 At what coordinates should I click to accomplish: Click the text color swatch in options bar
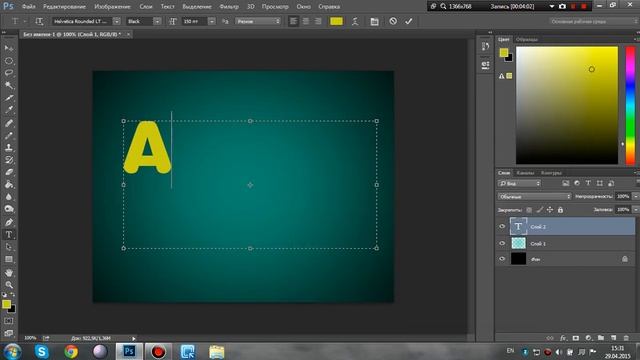(336, 21)
